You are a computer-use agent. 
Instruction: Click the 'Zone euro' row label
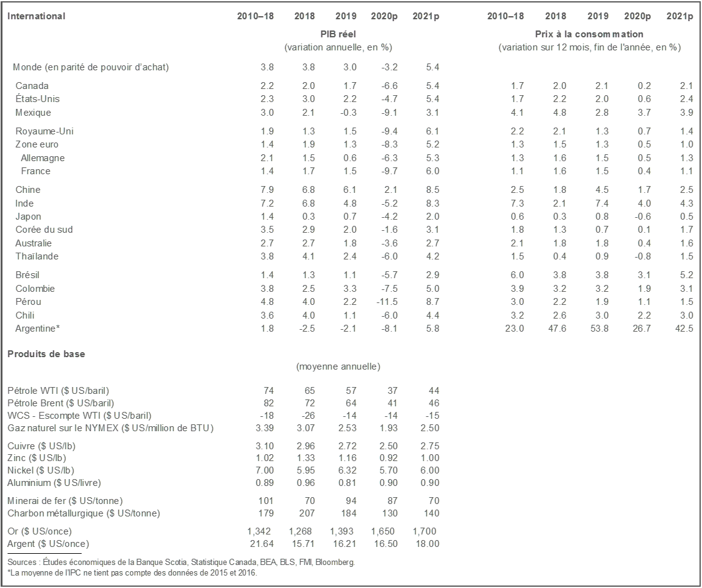pos(37,144)
